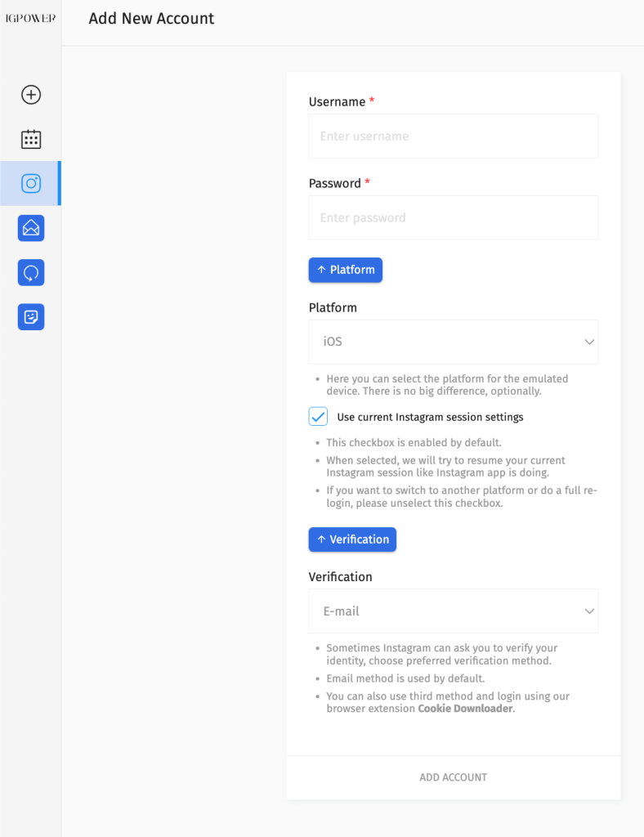Click the ADD ACCOUNT button
This screenshot has height=837, width=644.
point(453,777)
